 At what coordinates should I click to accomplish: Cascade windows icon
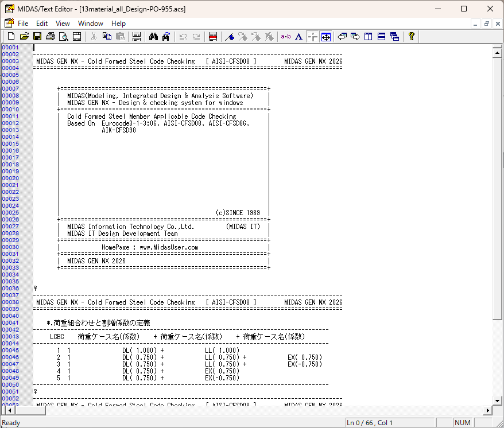click(395, 37)
